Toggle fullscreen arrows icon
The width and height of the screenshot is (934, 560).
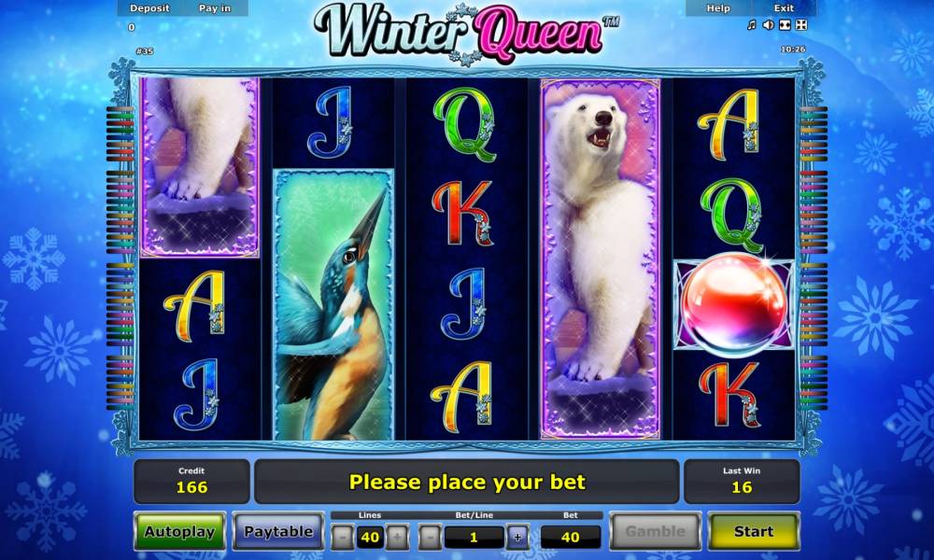[x=801, y=25]
